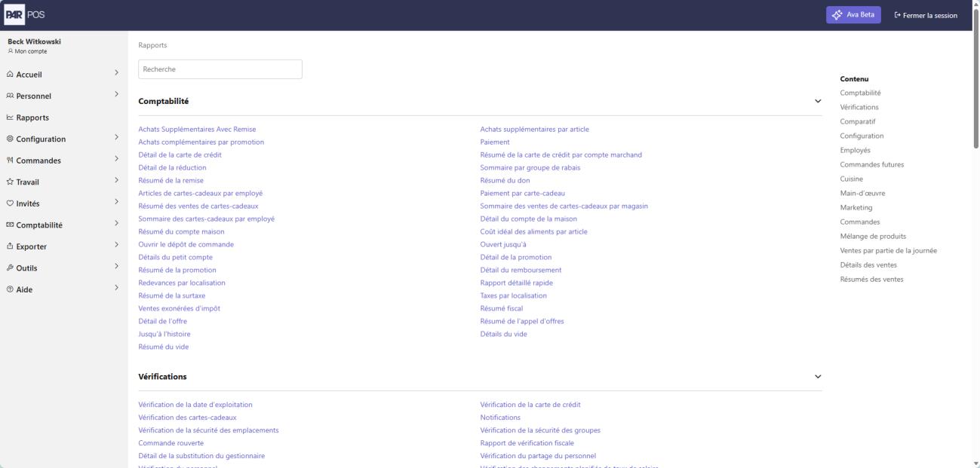Open Mon compte under Beck Witkowski
The width and height of the screenshot is (980, 468).
pyautogui.click(x=27, y=51)
